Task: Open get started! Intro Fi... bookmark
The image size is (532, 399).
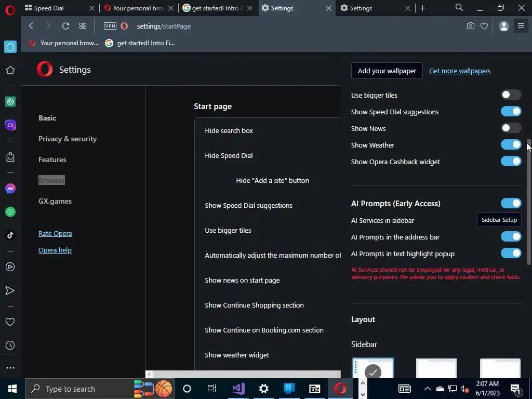Action: (140, 43)
